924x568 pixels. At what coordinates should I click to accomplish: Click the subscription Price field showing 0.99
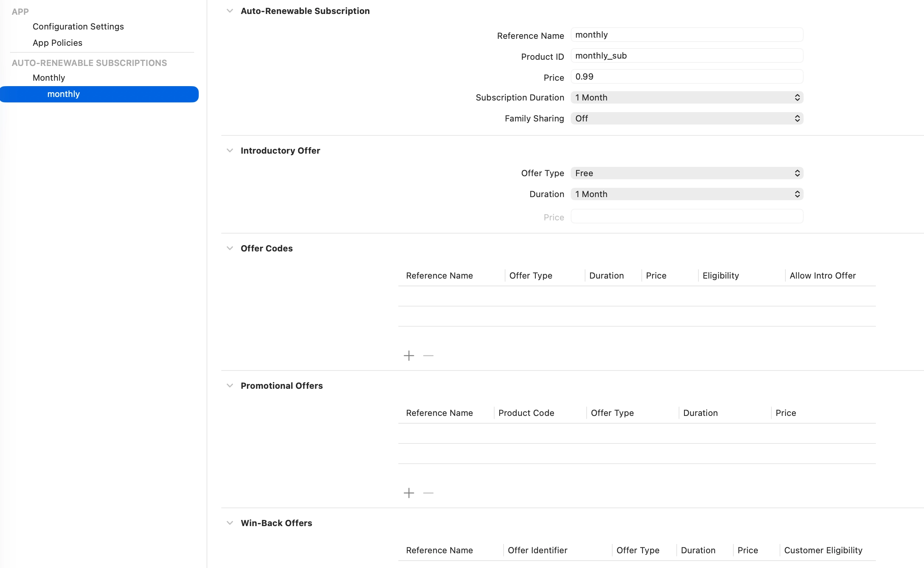pyautogui.click(x=686, y=77)
